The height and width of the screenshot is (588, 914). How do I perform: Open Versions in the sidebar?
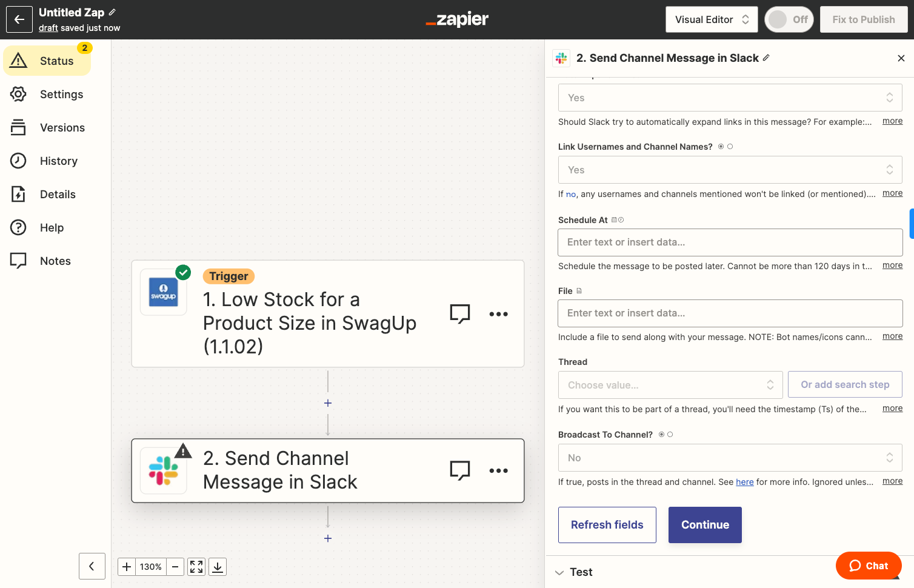point(47,127)
